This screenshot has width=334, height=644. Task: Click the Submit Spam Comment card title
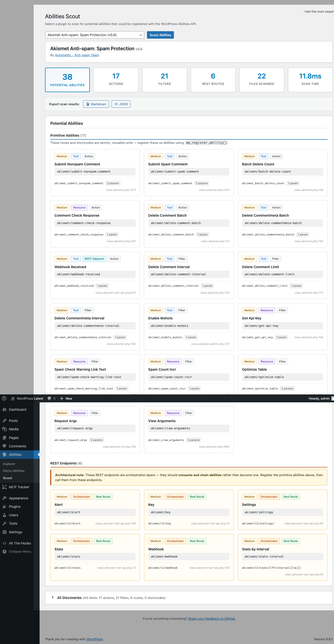coord(168,164)
